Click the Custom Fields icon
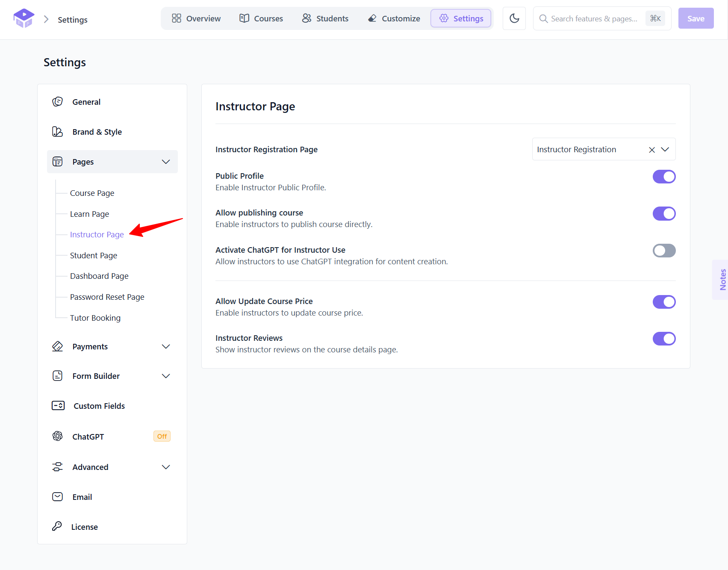This screenshot has height=570, width=728. (58, 405)
